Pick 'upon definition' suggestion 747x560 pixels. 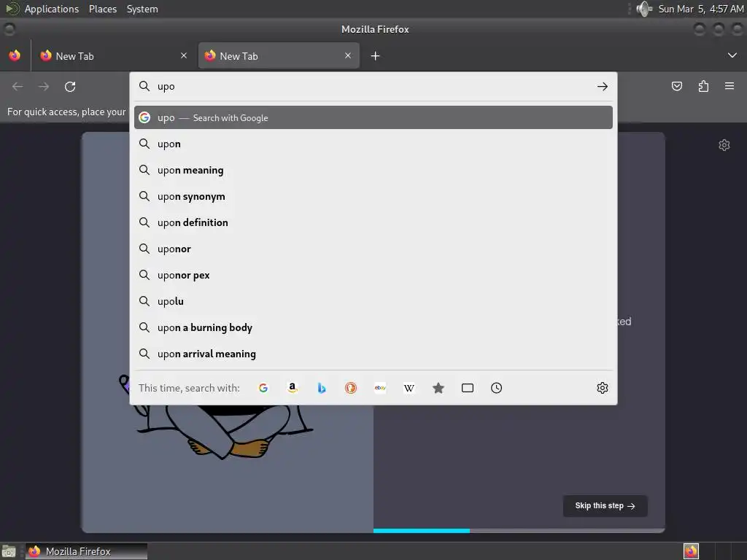coord(373,222)
